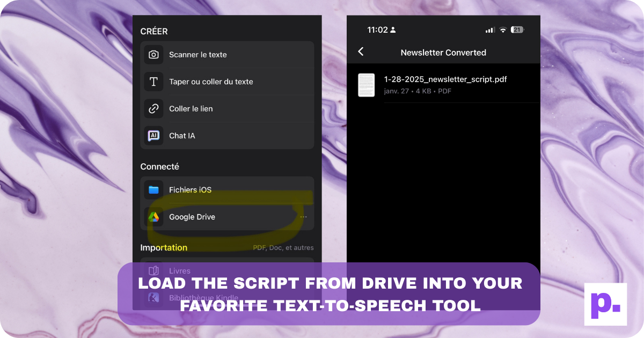Viewport: 644px width, 338px height.
Task: Open file 1-28-2025_newsletter_script.pdf
Action: 445,79
